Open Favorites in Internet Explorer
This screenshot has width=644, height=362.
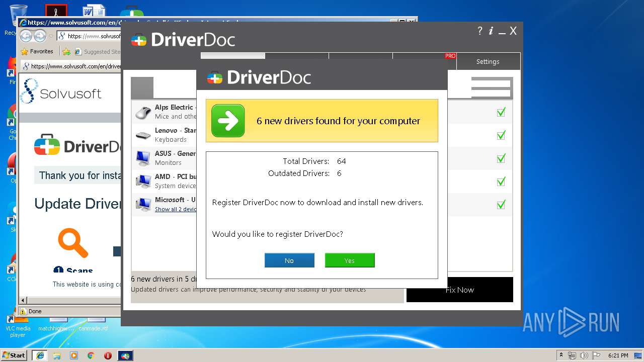coord(37,51)
